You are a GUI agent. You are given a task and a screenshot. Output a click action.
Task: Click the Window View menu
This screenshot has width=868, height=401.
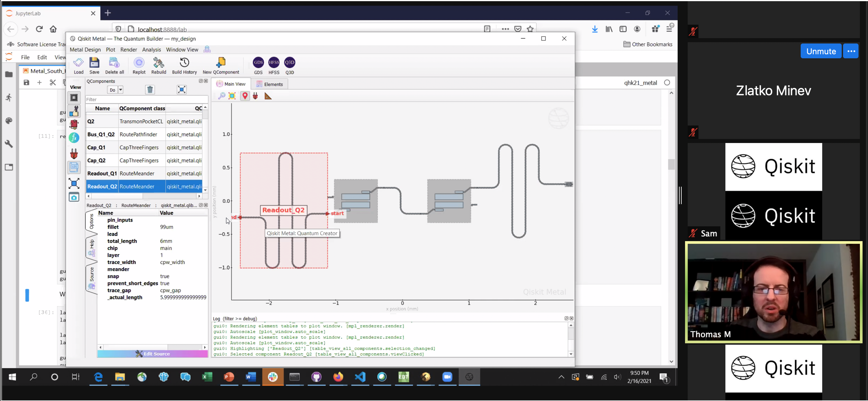(182, 50)
